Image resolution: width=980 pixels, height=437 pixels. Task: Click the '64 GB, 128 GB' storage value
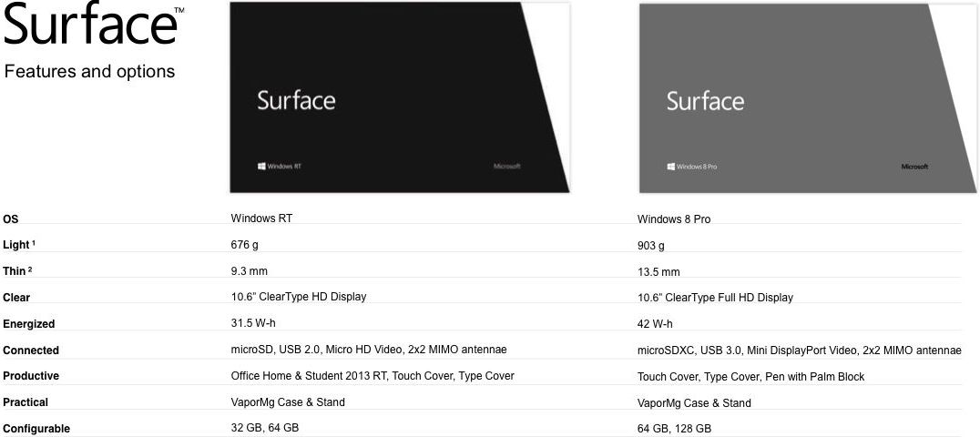674,429
